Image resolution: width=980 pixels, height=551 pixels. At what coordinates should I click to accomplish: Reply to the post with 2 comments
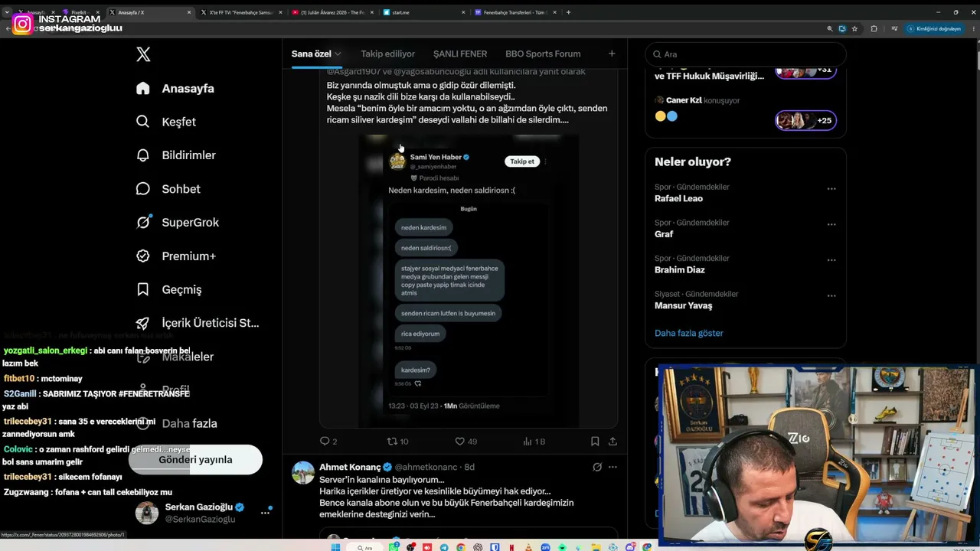pyautogui.click(x=328, y=442)
